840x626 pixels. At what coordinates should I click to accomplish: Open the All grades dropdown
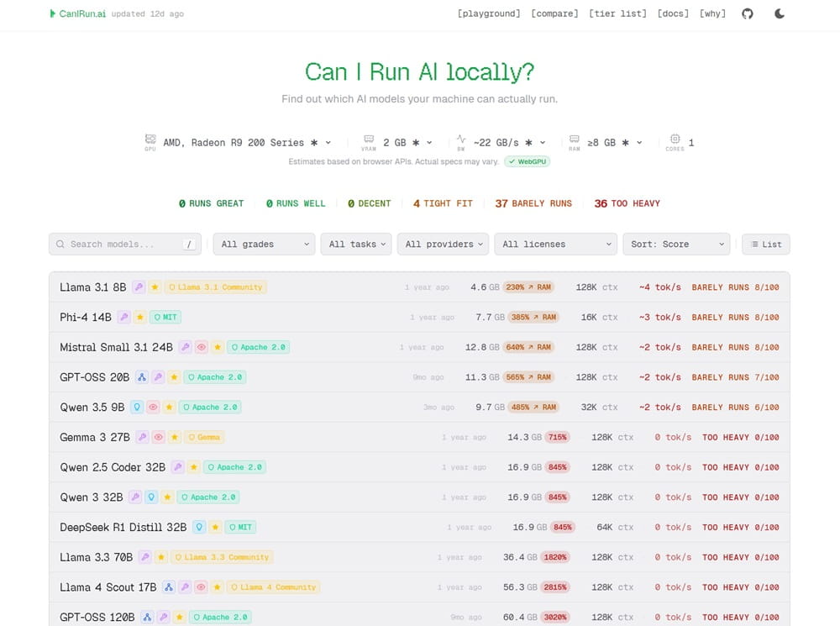pos(264,244)
